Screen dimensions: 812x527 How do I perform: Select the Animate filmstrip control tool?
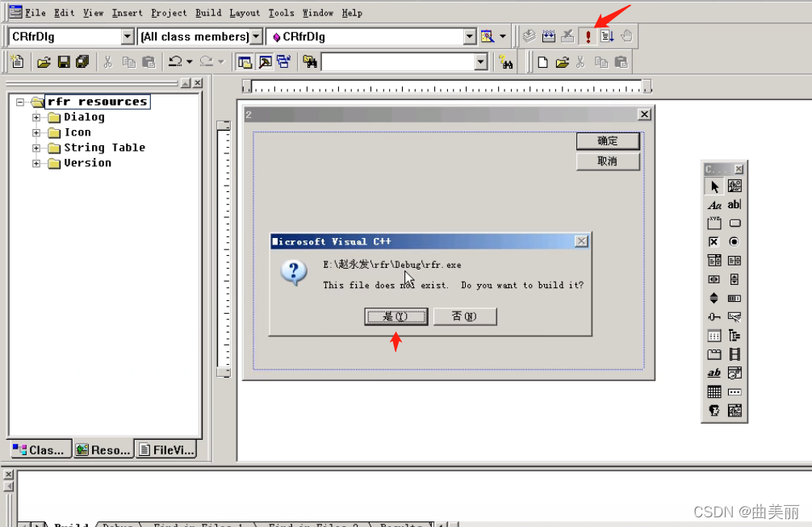pyautogui.click(x=735, y=354)
